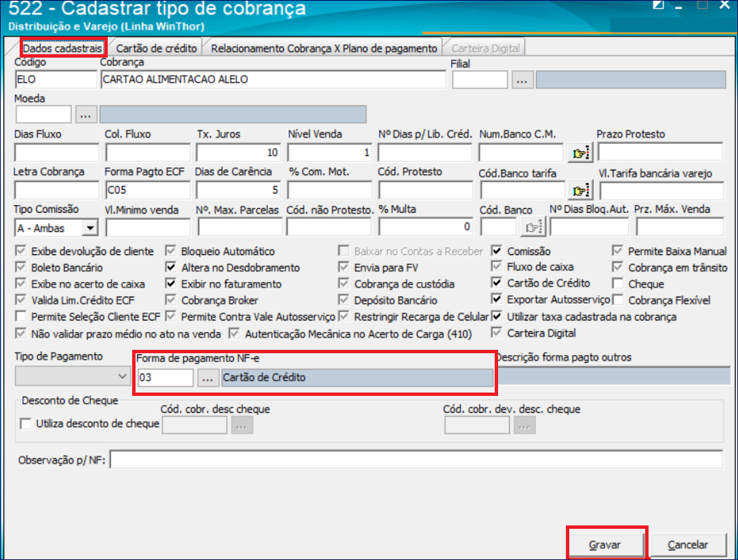This screenshot has width=738, height=560.
Task: Click ellipsis beside Cód. cobr. dev. desc. cheque
Action: tap(525, 425)
